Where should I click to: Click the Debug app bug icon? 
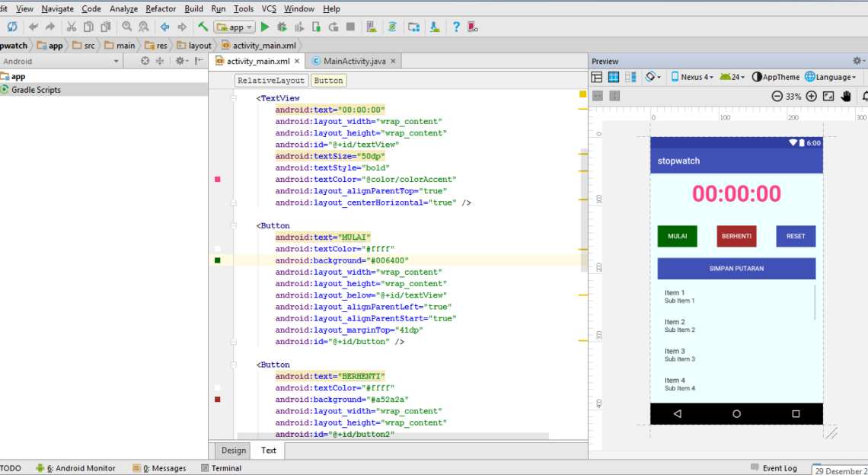tap(282, 27)
